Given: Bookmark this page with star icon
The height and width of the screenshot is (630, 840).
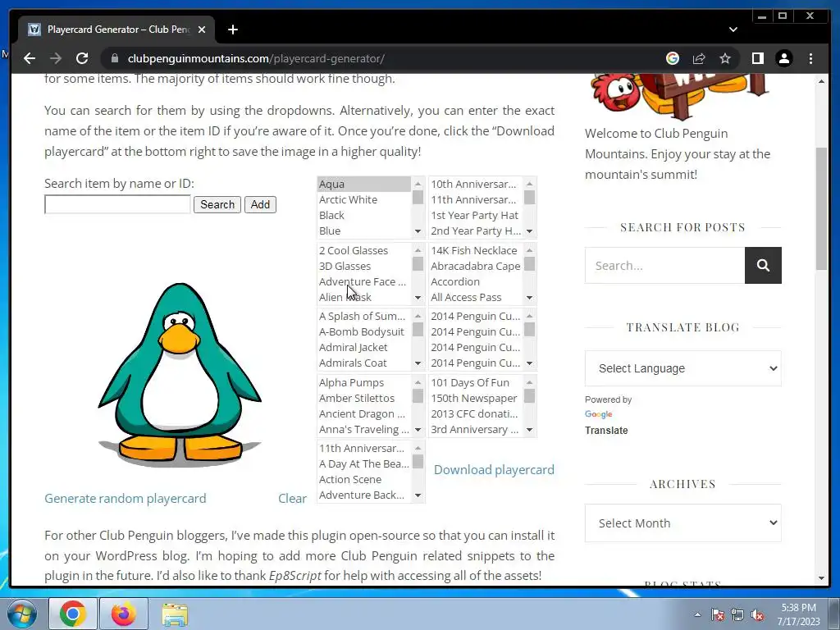Looking at the screenshot, I should 725,58.
